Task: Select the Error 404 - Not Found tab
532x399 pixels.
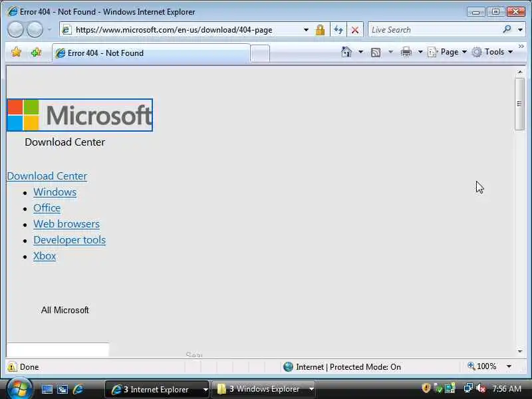Action: (x=151, y=53)
